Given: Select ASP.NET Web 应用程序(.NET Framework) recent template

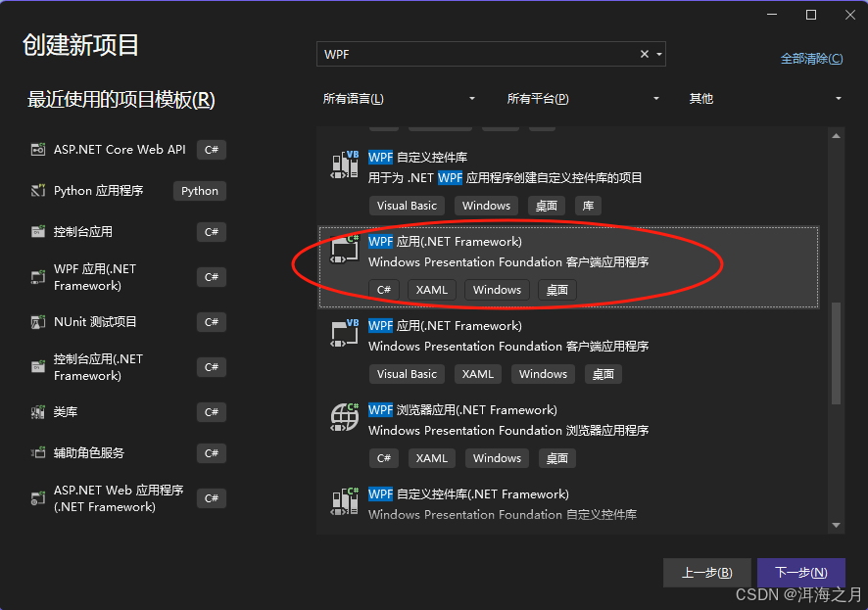Looking at the screenshot, I should point(119,498).
